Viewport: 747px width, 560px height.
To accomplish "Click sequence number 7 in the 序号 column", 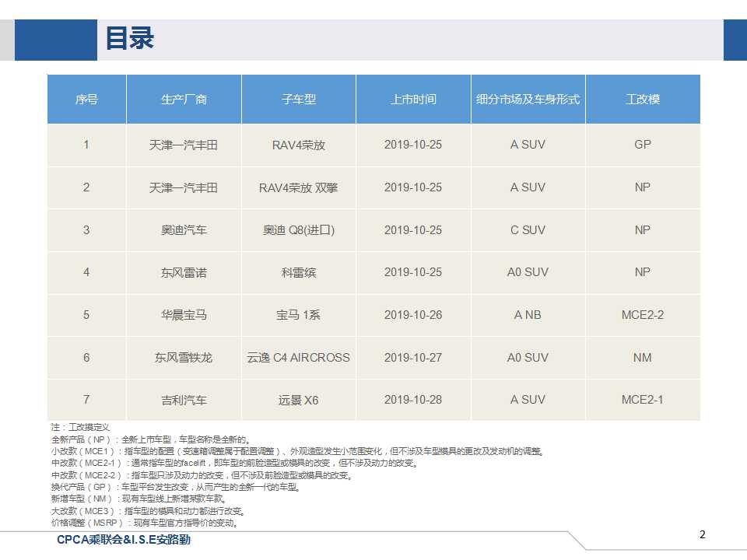I will pos(86,400).
